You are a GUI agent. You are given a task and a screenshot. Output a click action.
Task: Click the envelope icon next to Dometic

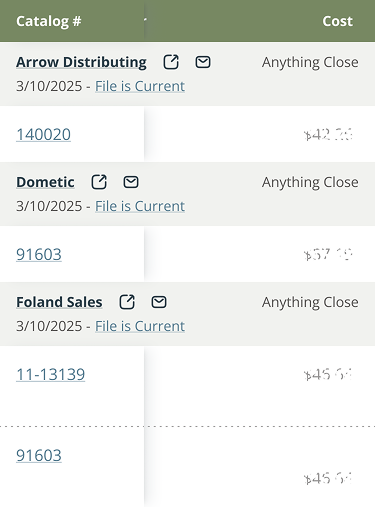131,182
